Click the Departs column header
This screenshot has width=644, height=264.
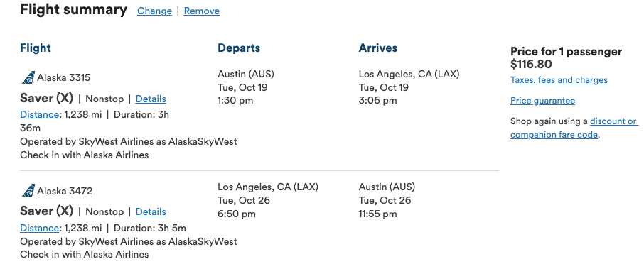click(239, 48)
